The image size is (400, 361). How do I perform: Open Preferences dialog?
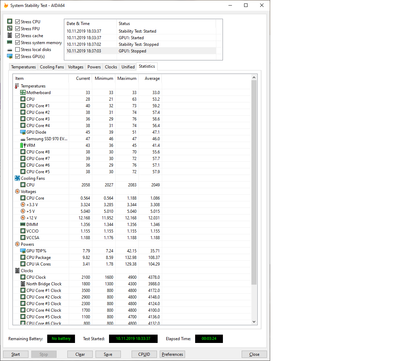(x=172, y=354)
